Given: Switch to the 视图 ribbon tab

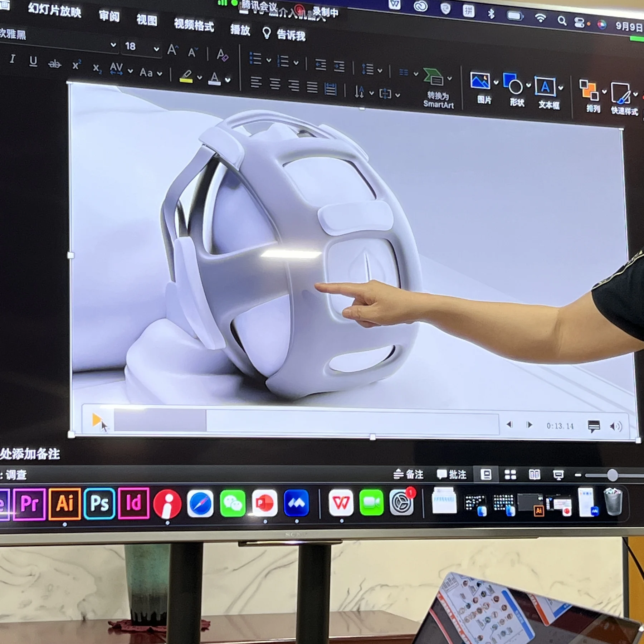Looking at the screenshot, I should click(147, 20).
